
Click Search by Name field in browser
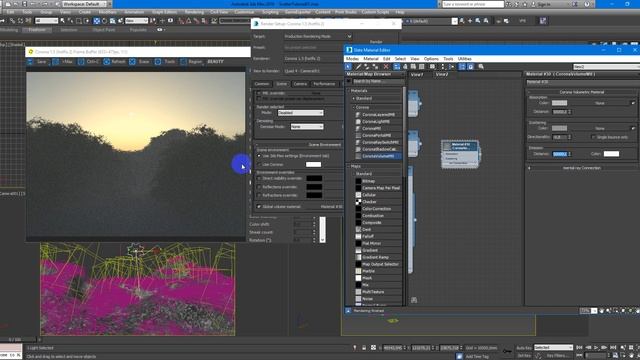pos(378,81)
